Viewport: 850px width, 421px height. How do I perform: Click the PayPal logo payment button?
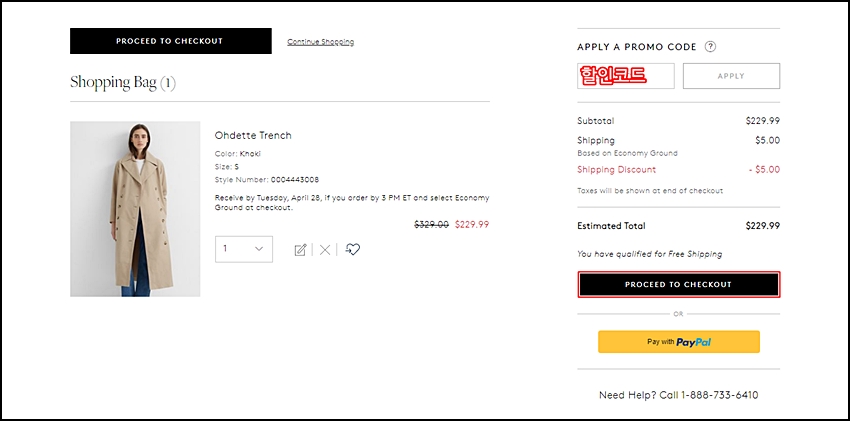click(678, 342)
